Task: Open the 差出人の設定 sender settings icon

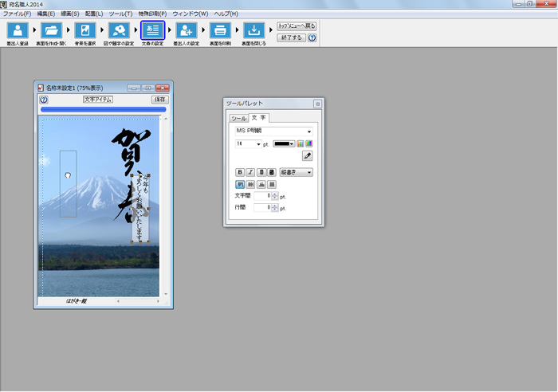Action: 186,30
